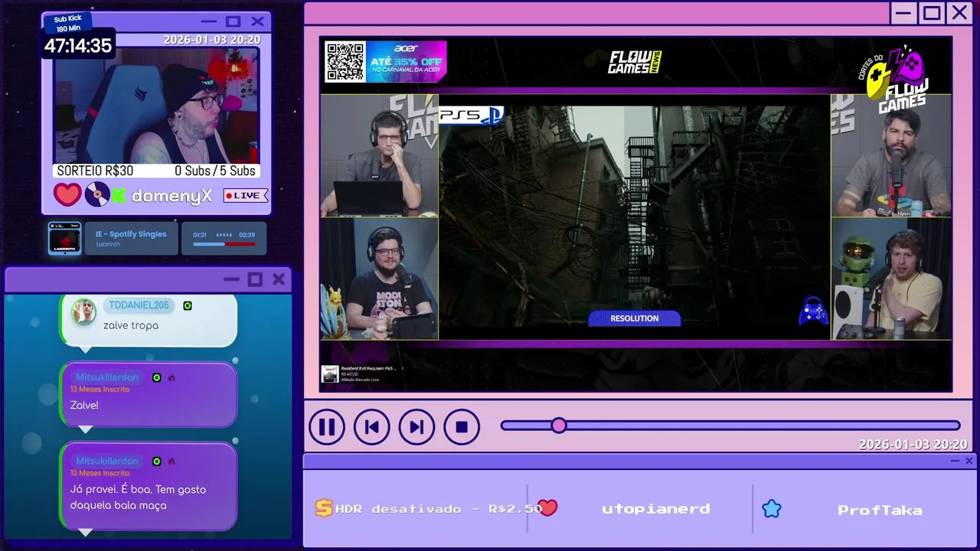Maximize the domenyX webcam window

click(x=234, y=21)
